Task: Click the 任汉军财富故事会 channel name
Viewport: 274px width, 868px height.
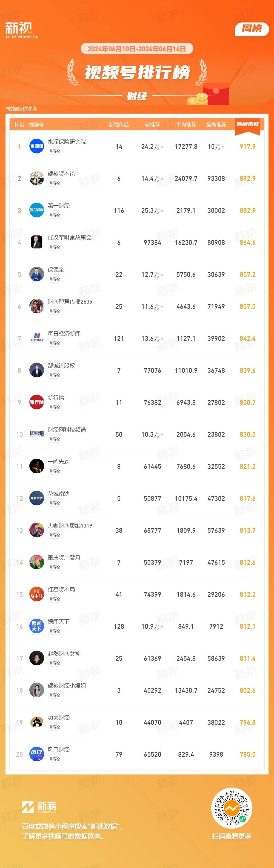Action: [x=70, y=238]
